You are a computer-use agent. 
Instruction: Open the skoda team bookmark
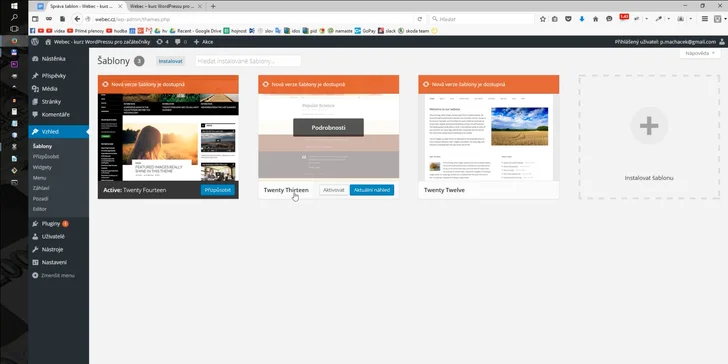(x=413, y=31)
